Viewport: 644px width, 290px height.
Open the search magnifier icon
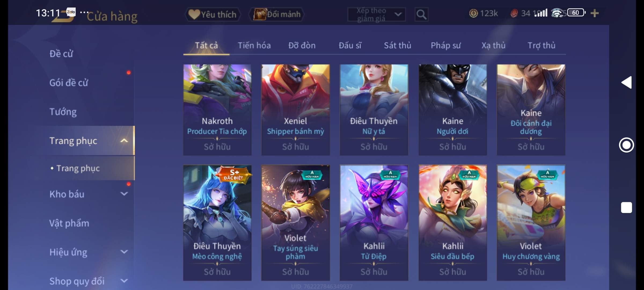(x=421, y=15)
